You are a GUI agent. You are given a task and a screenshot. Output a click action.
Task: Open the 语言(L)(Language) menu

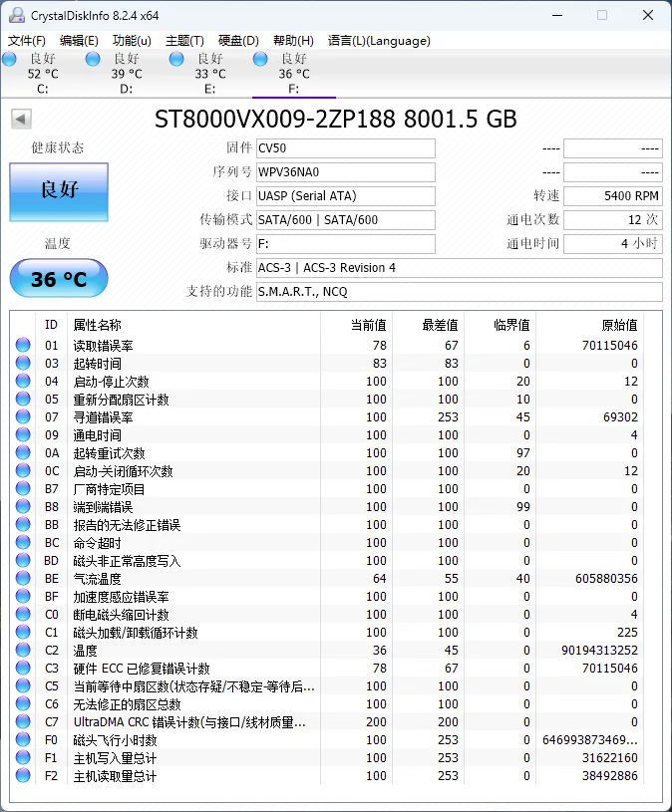tap(379, 41)
